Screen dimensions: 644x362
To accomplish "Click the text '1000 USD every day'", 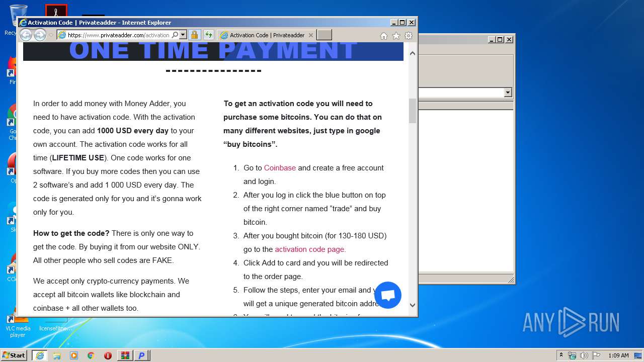I will pyautogui.click(x=133, y=131).
